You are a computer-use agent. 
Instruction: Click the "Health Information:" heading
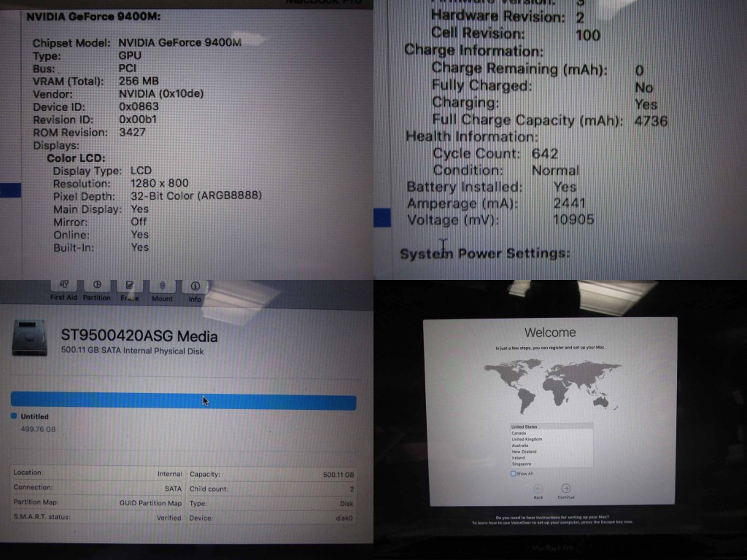click(472, 136)
